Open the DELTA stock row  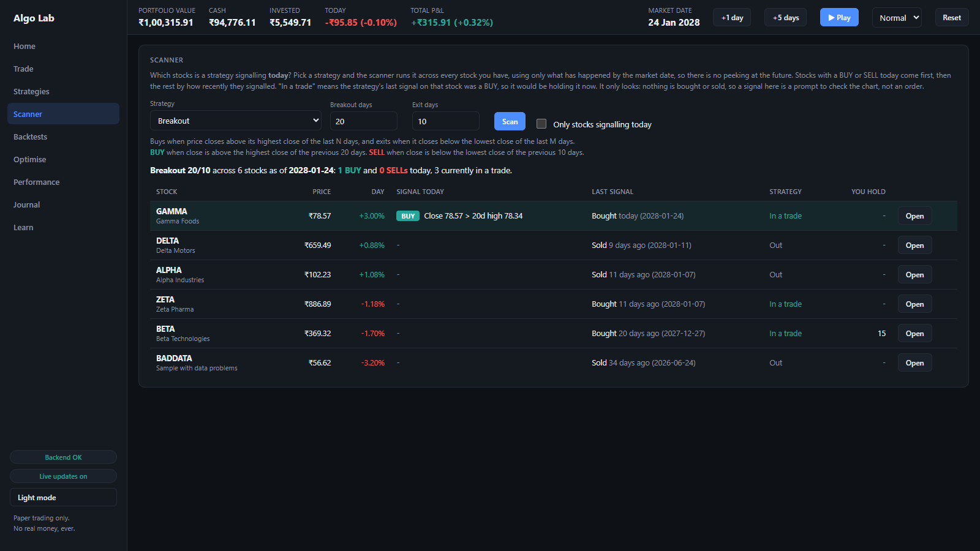pos(914,245)
